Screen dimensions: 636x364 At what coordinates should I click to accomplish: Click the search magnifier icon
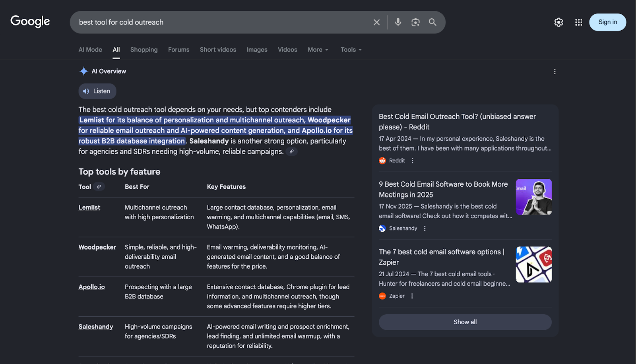pos(432,22)
